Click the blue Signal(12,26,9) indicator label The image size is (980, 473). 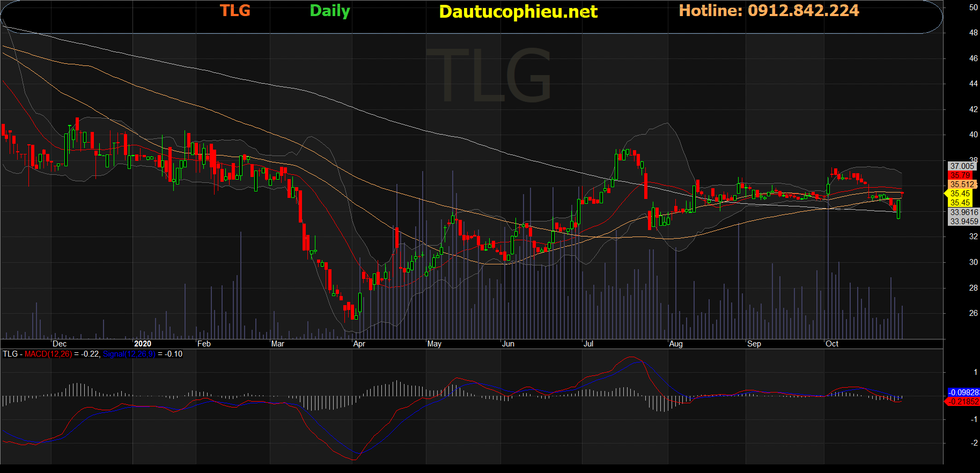coord(129,354)
